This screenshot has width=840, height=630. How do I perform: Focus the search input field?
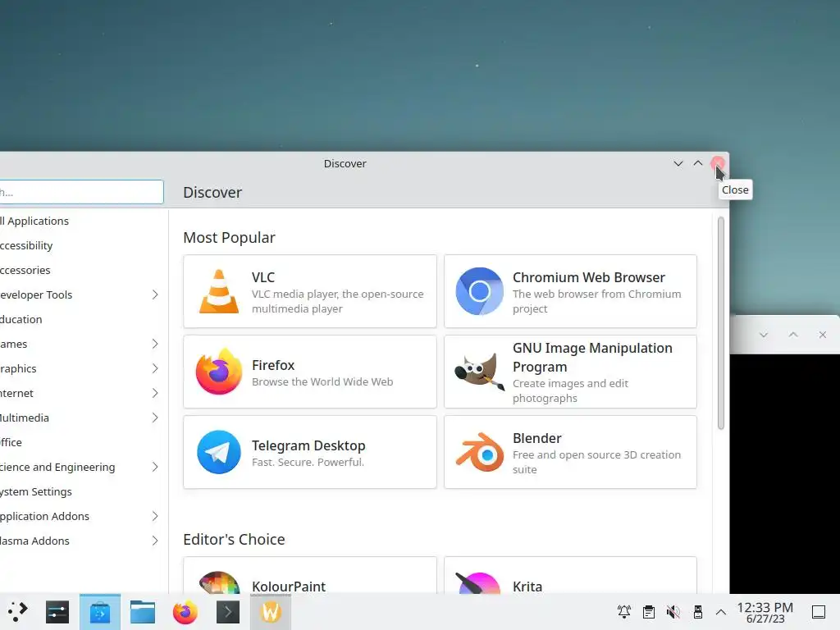pyautogui.click(x=81, y=192)
